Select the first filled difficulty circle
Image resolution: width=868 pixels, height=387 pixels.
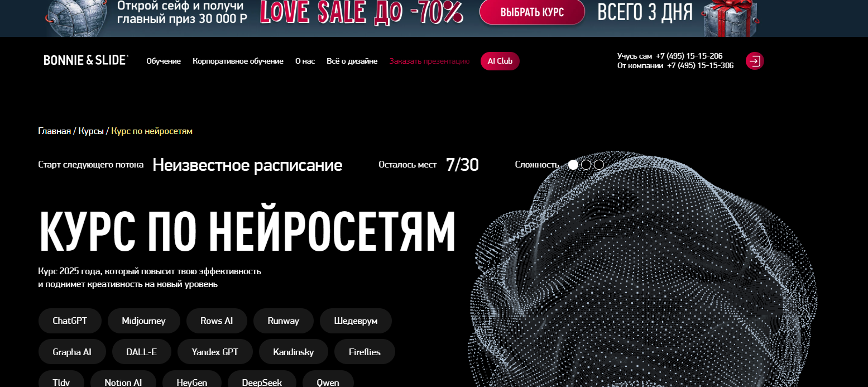(573, 165)
